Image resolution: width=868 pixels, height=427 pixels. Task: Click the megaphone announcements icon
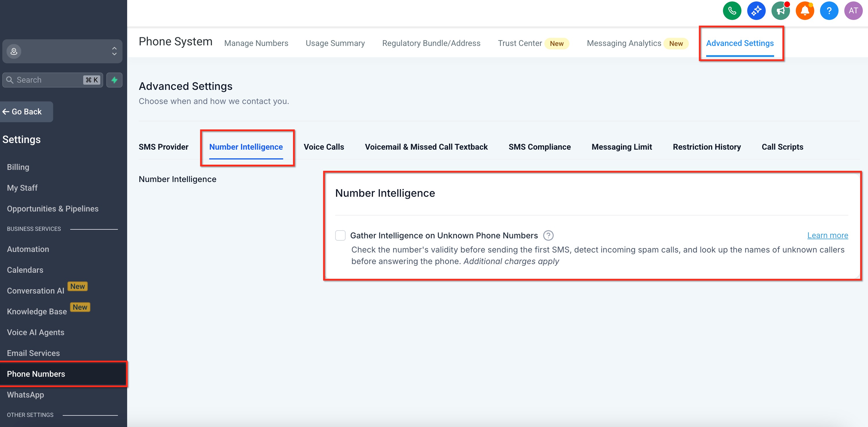[x=780, y=11]
